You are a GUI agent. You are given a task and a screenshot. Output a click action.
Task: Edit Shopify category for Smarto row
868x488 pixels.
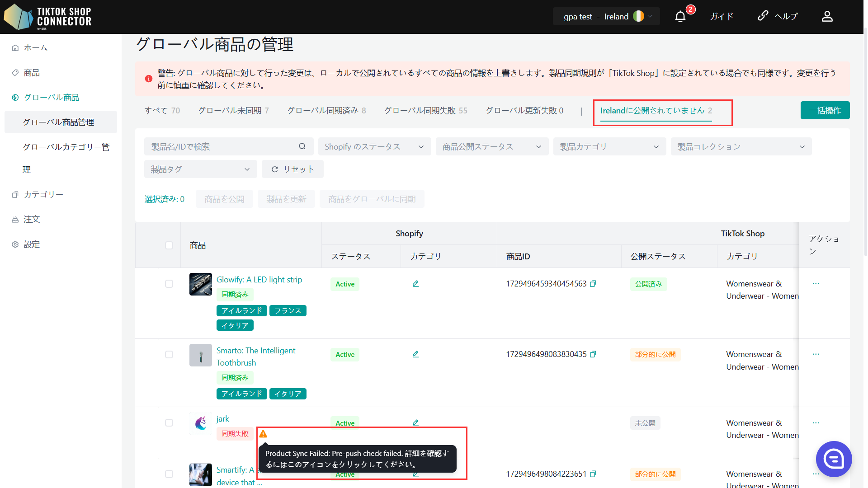point(415,354)
